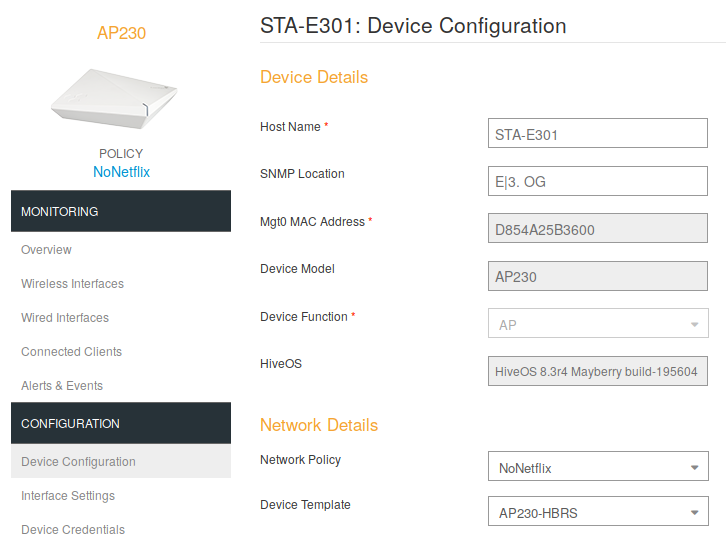Expand the Device Function dropdown

[597, 324]
